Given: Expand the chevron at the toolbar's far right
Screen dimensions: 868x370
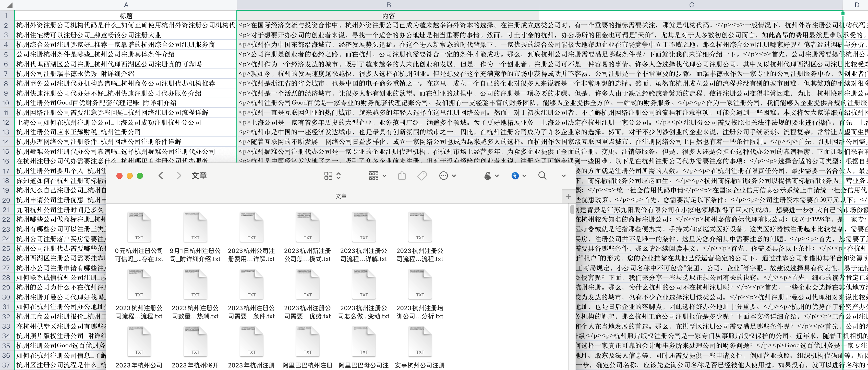Looking at the screenshot, I should pos(564,176).
